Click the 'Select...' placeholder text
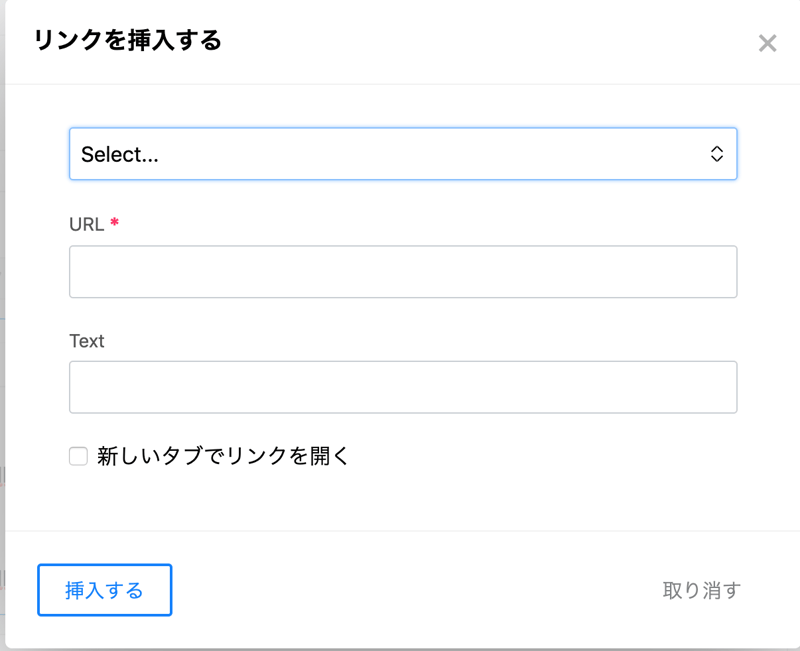Image resolution: width=800 pixels, height=651 pixels. [120, 155]
